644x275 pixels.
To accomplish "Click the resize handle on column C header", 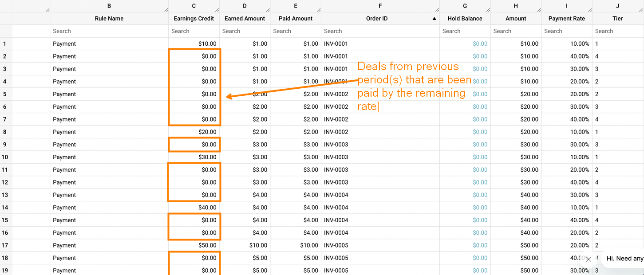I will (x=217, y=10).
